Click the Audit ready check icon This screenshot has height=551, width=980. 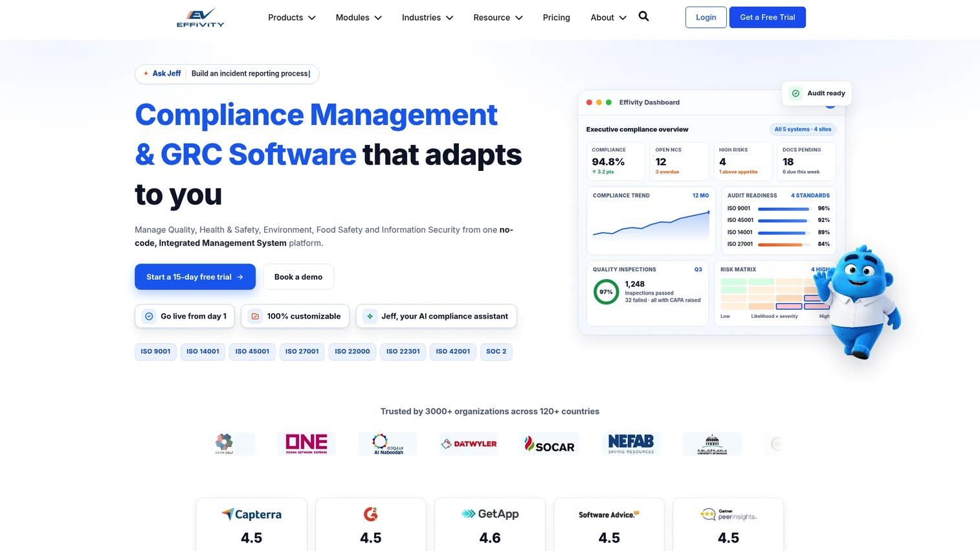796,93
